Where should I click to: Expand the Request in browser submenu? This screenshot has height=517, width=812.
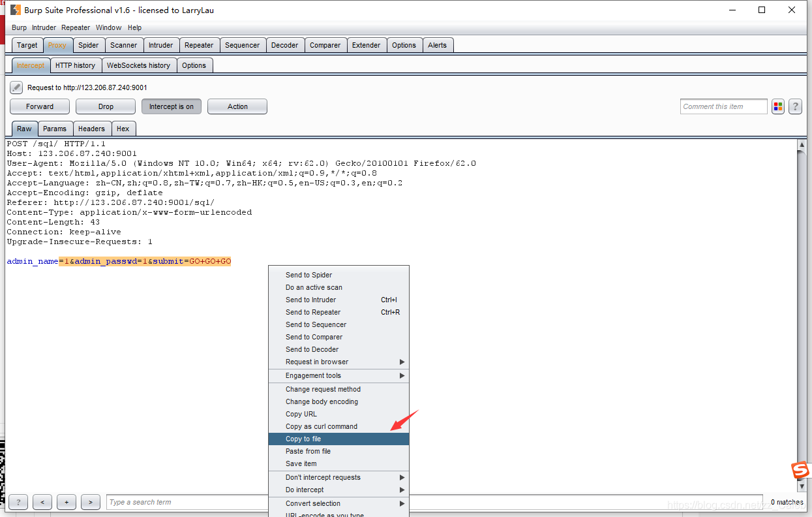tap(338, 362)
